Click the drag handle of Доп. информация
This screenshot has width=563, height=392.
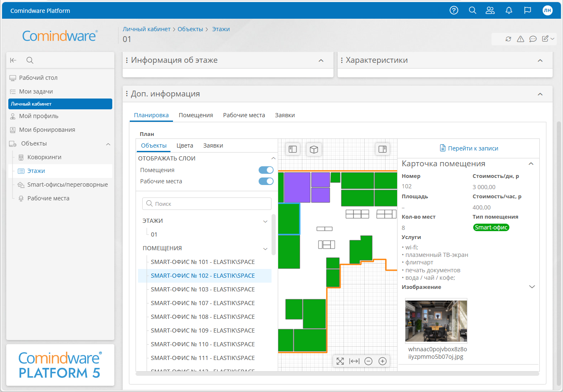click(x=127, y=94)
